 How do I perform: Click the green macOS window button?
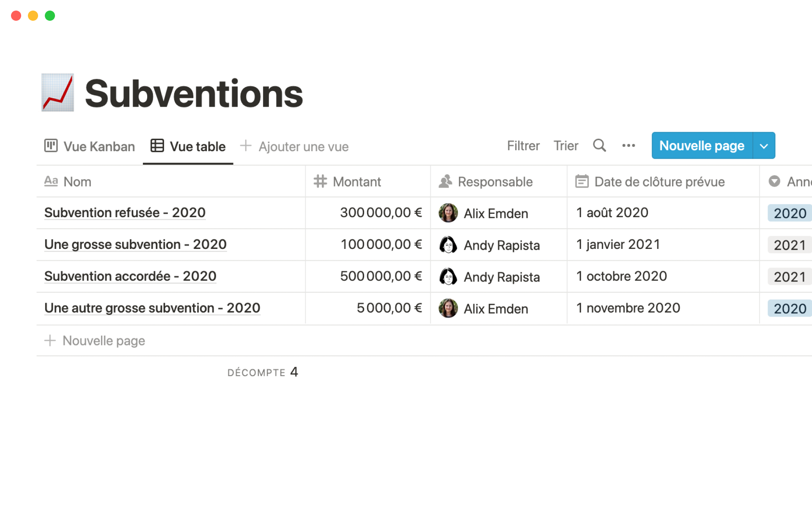(50, 16)
